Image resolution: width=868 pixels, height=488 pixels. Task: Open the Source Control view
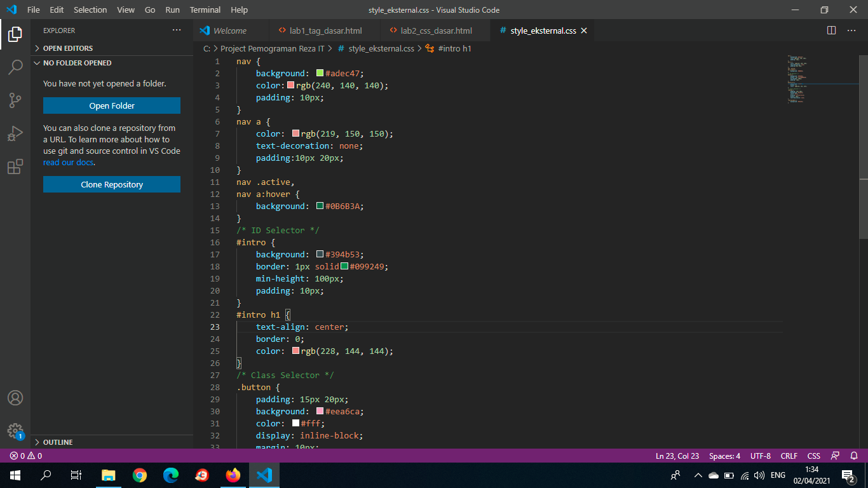coord(15,100)
